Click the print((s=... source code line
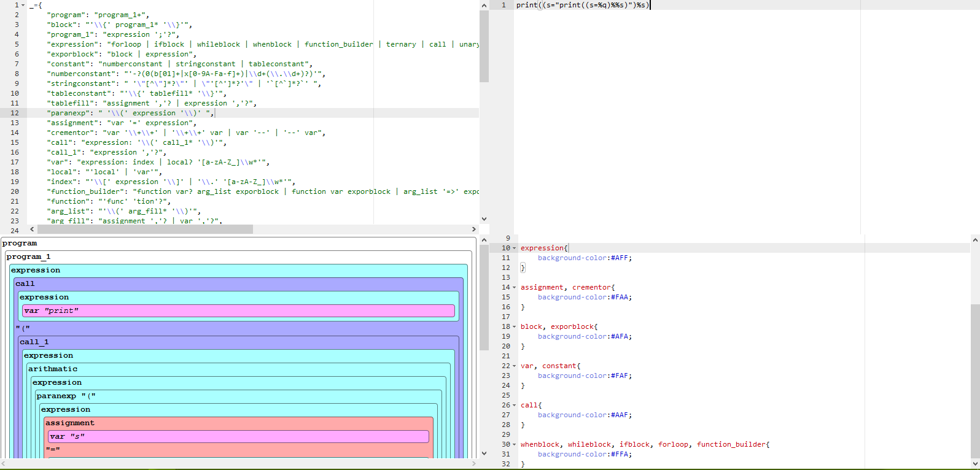 tap(582, 5)
